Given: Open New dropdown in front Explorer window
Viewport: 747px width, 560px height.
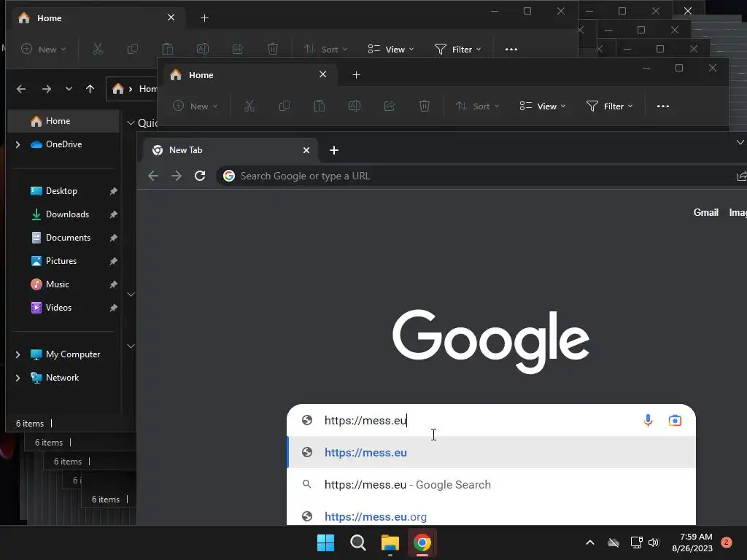Looking at the screenshot, I should (196, 106).
